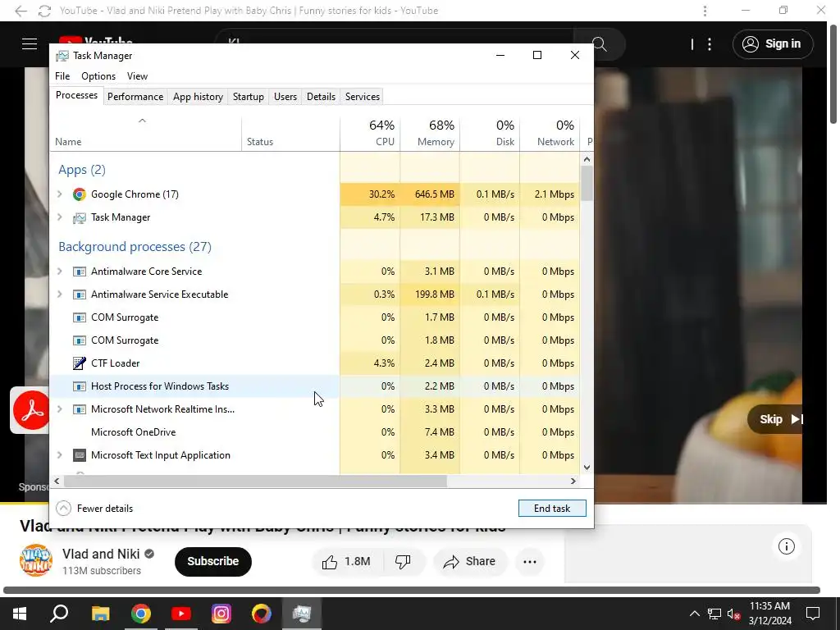This screenshot has width=840, height=630.
Task: Click the Sign in button
Action: [773, 44]
